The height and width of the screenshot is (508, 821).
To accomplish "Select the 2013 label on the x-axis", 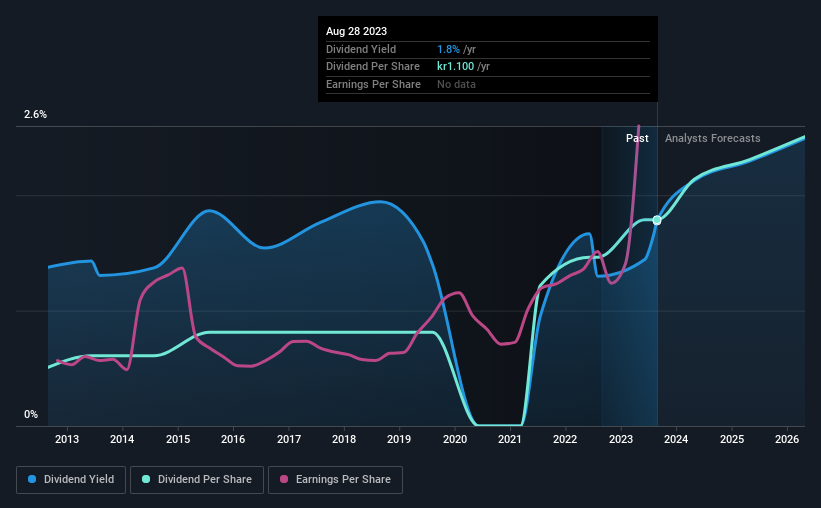I will point(67,439).
